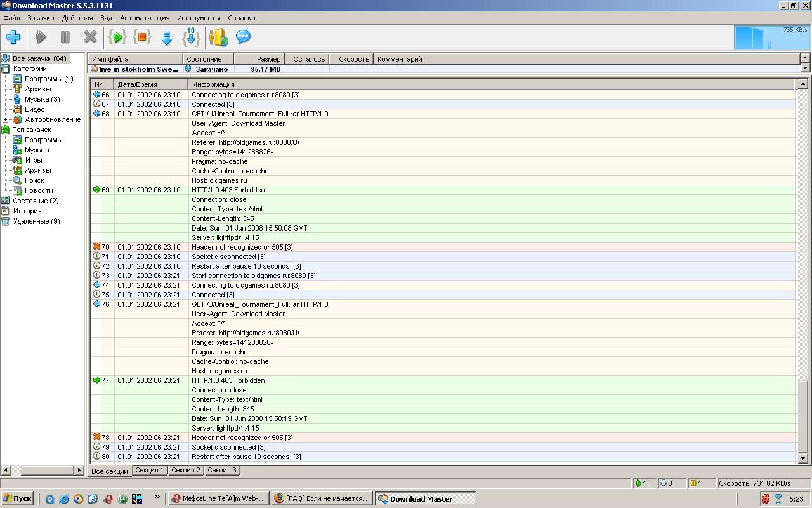Open Удаленные (9) in the sidebar
812x508 pixels.
pyautogui.click(x=36, y=221)
